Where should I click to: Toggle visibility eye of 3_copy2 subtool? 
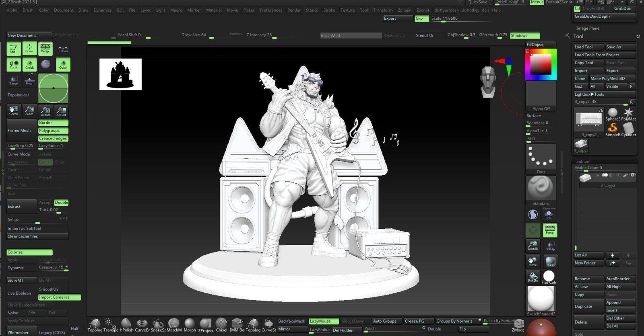click(632, 175)
